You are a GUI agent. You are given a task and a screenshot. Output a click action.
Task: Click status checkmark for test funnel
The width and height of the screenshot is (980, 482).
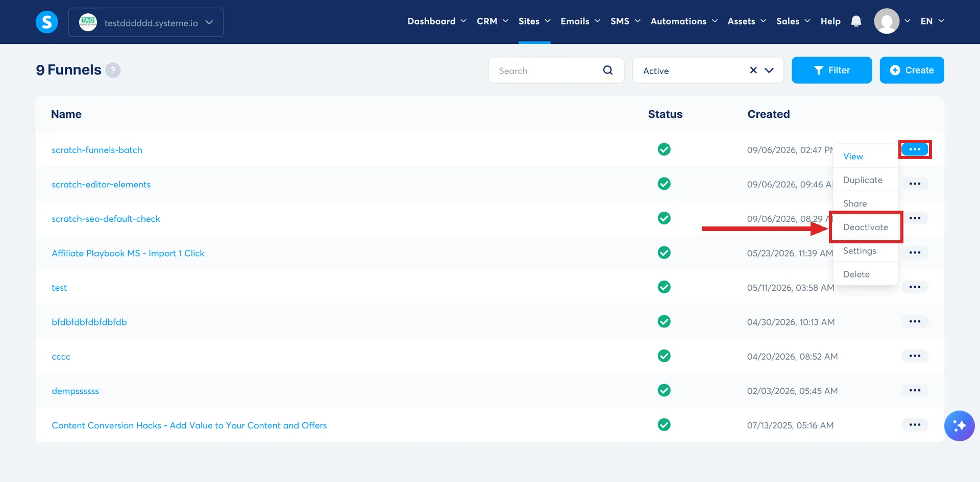[664, 287]
